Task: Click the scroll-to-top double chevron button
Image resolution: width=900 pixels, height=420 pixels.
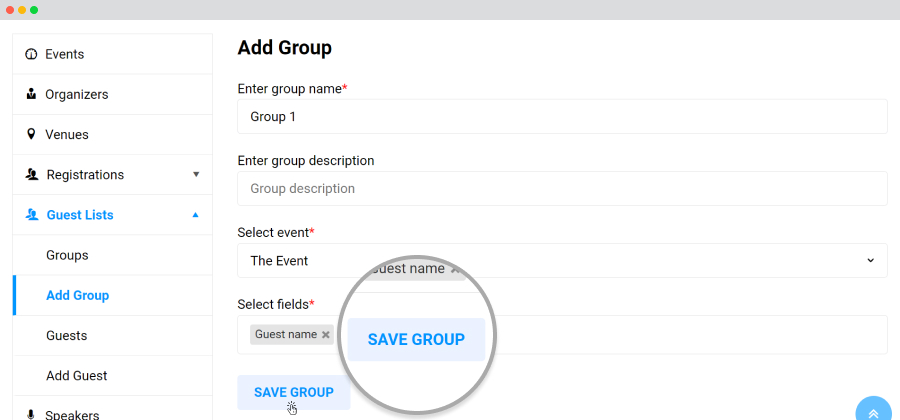Action: click(x=873, y=413)
